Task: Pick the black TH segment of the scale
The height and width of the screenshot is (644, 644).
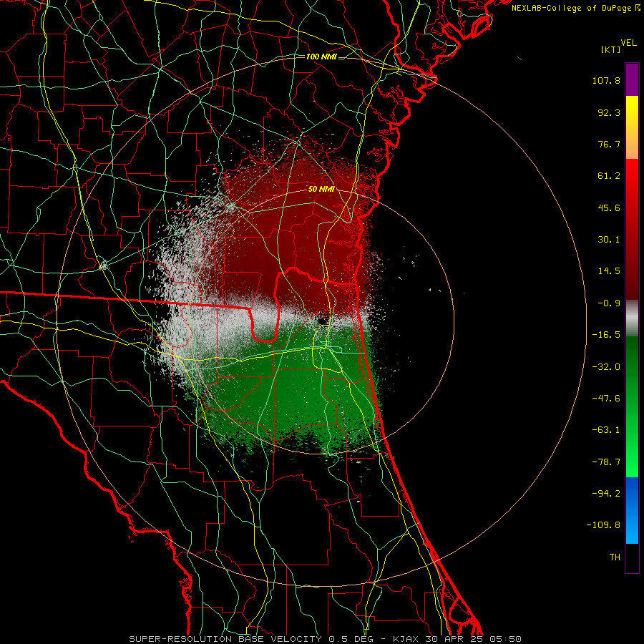Action: [632, 557]
